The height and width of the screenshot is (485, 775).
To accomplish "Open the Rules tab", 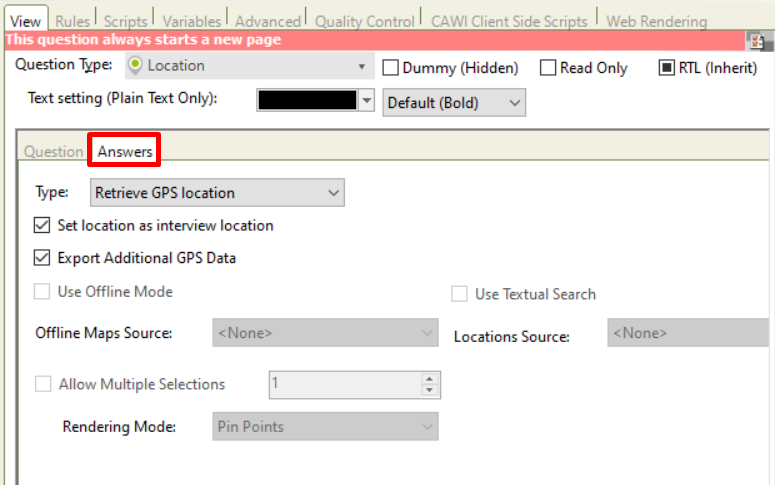I will coord(72,21).
